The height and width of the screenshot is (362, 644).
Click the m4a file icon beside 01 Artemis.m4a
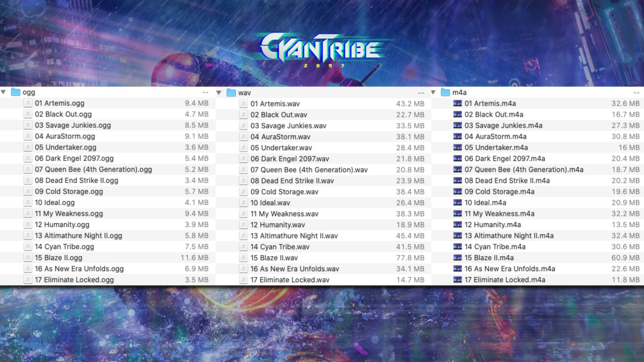coord(457,104)
